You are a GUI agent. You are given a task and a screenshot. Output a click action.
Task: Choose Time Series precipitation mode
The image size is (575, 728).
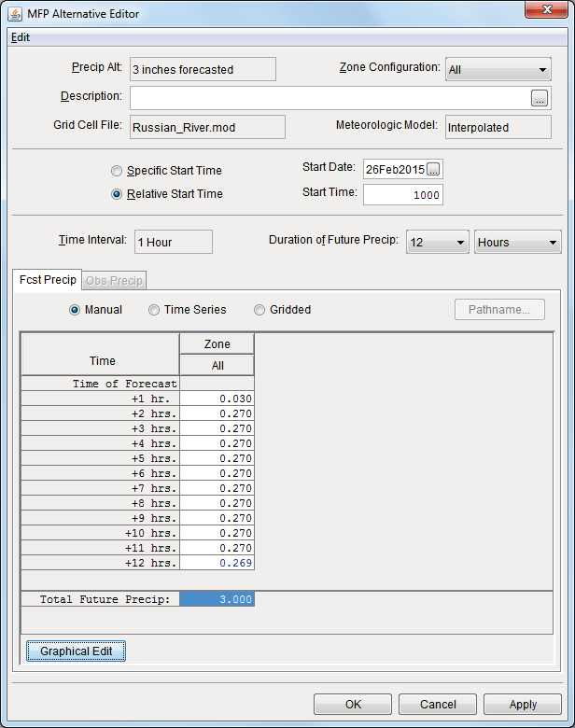pyautogui.click(x=155, y=310)
